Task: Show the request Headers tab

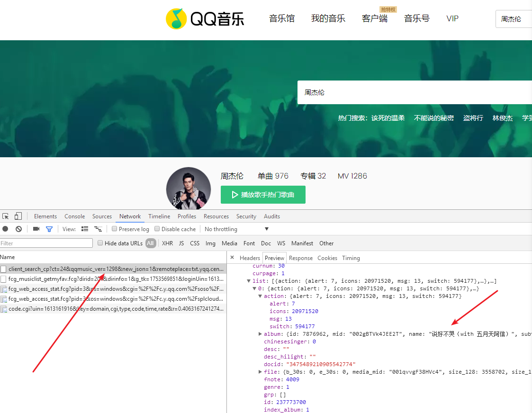Action: 250,258
